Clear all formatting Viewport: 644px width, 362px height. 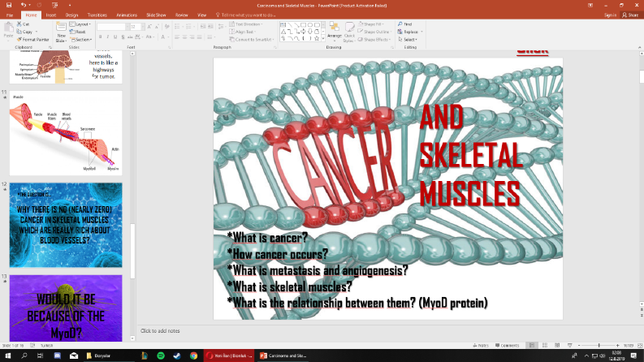(x=166, y=27)
